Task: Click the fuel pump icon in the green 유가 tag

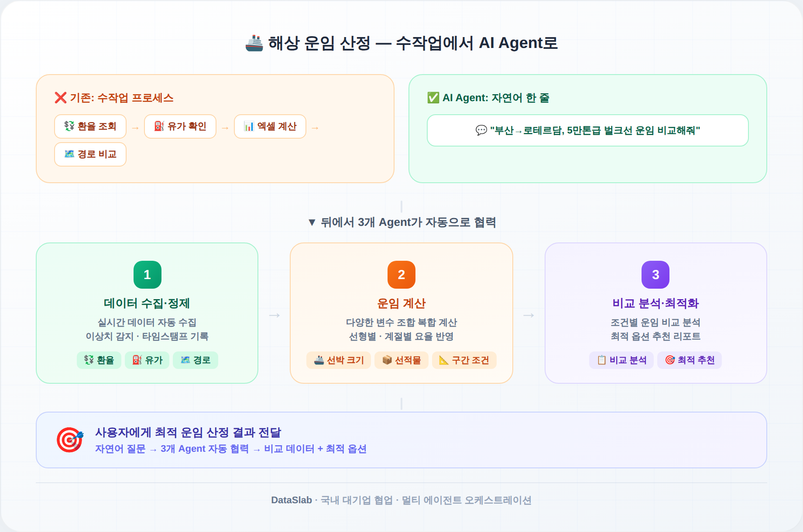Action: (137, 360)
